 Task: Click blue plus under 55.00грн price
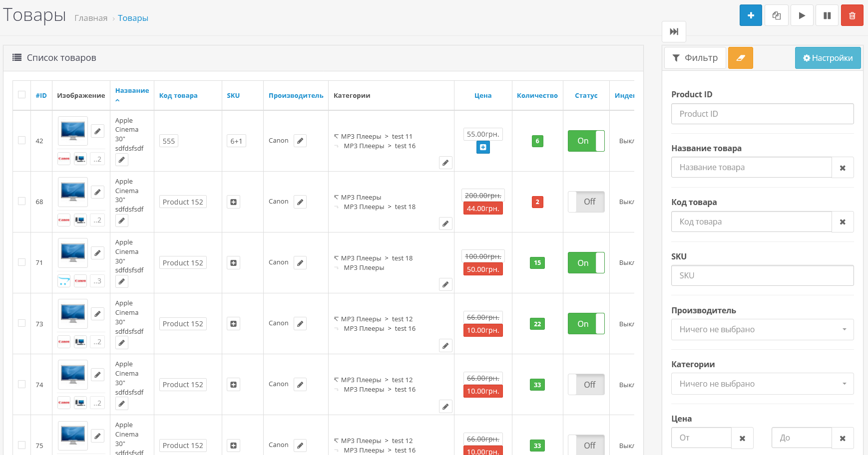(x=483, y=148)
